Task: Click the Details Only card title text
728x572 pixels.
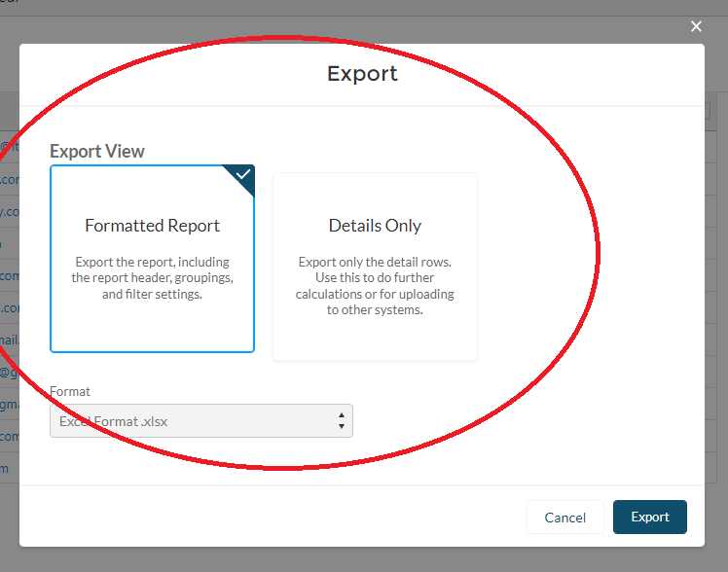Action: 375,226
